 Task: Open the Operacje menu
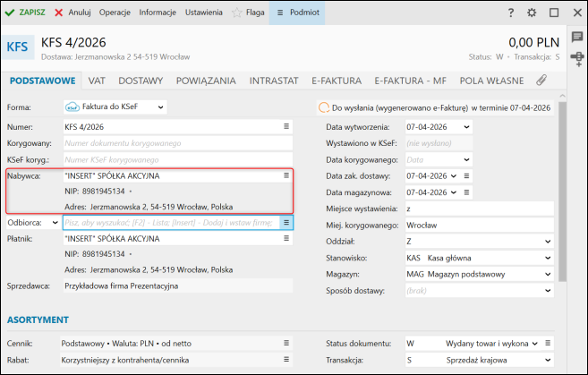(115, 13)
